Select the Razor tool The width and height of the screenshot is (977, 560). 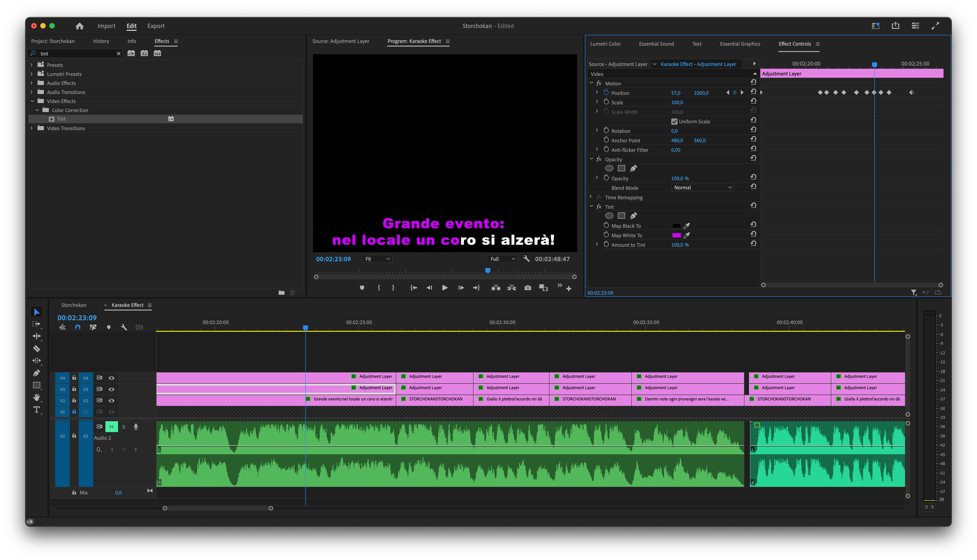click(37, 349)
